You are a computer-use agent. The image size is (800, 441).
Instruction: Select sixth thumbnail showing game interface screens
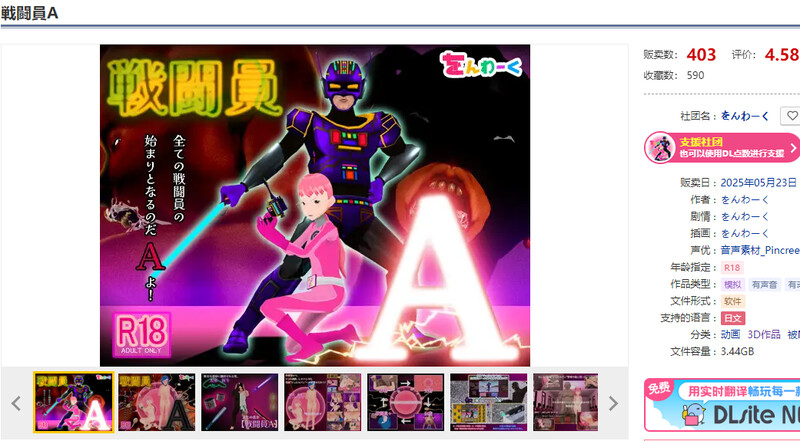(x=488, y=402)
